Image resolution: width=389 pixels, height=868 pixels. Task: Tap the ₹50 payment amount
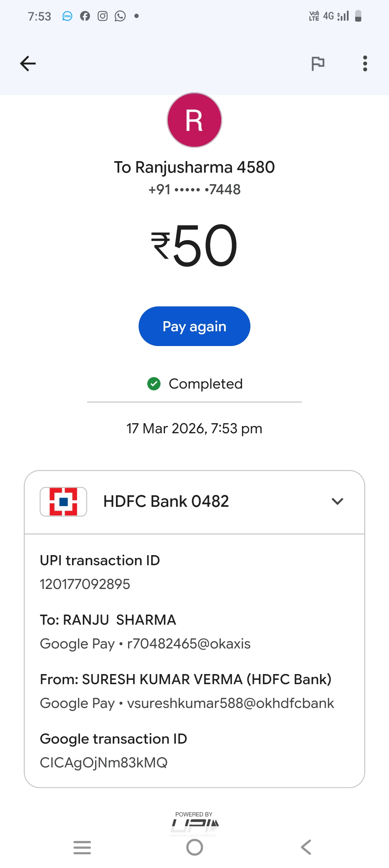tap(194, 246)
